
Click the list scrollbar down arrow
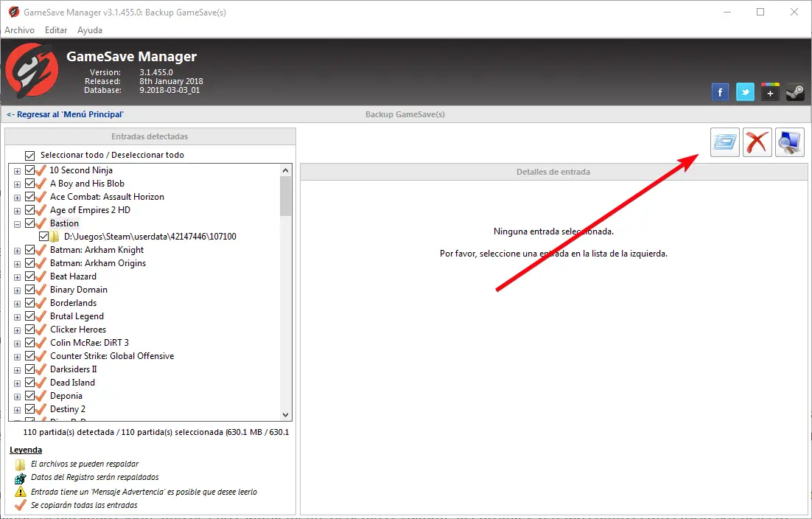[x=285, y=415]
